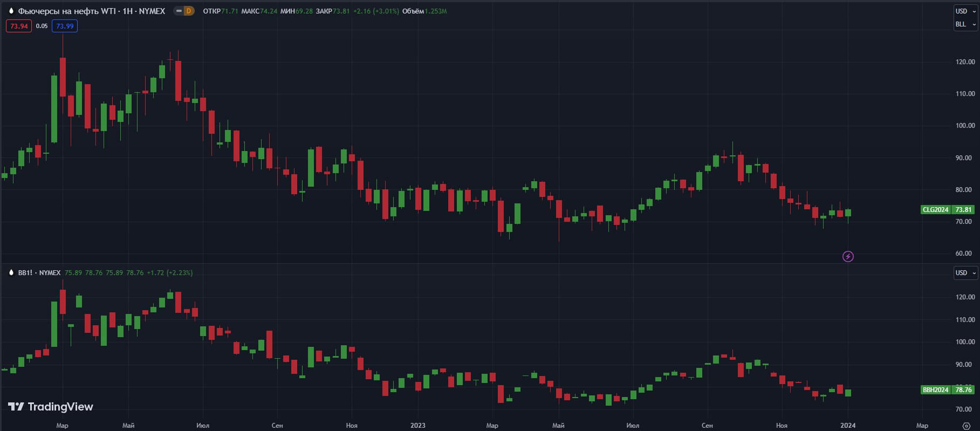Click the WTI futures symbol title
The height and width of the screenshot is (431, 980).
(92, 11)
